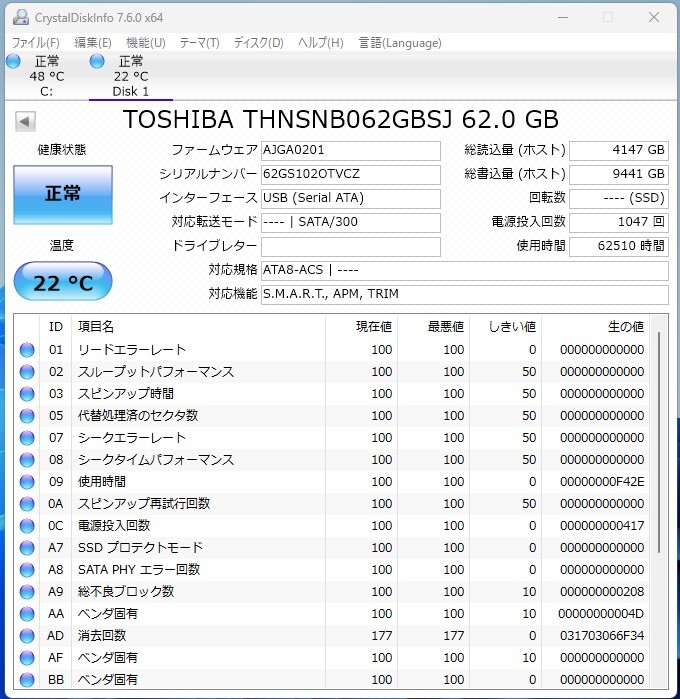Click the 項目名 column header
680x699 pixels.
tap(198, 327)
